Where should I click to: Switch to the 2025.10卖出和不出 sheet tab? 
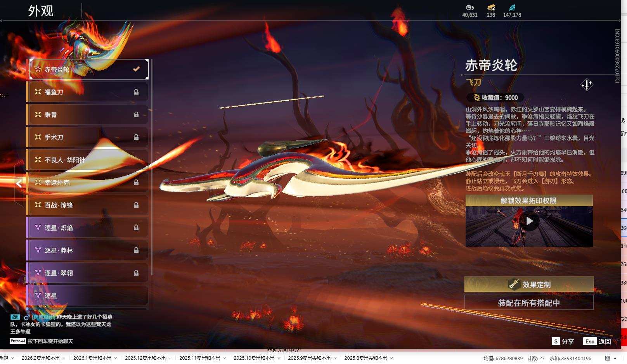point(254,358)
